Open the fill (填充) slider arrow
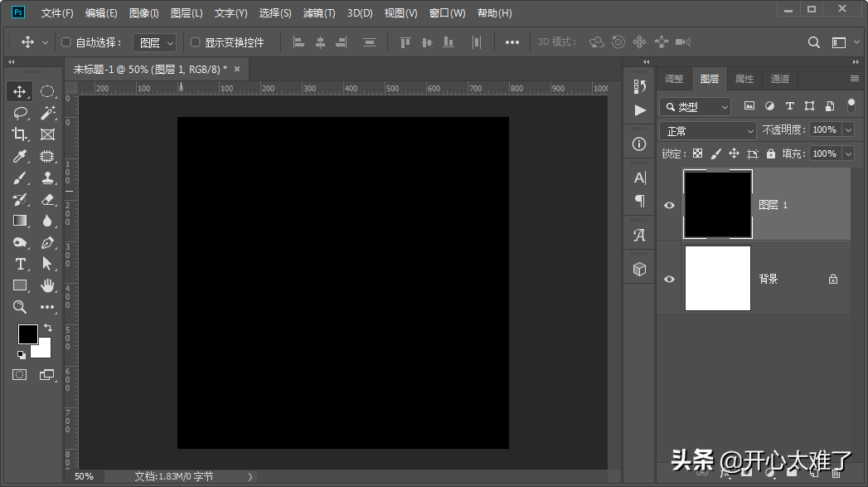The width and height of the screenshot is (868, 487). click(848, 153)
